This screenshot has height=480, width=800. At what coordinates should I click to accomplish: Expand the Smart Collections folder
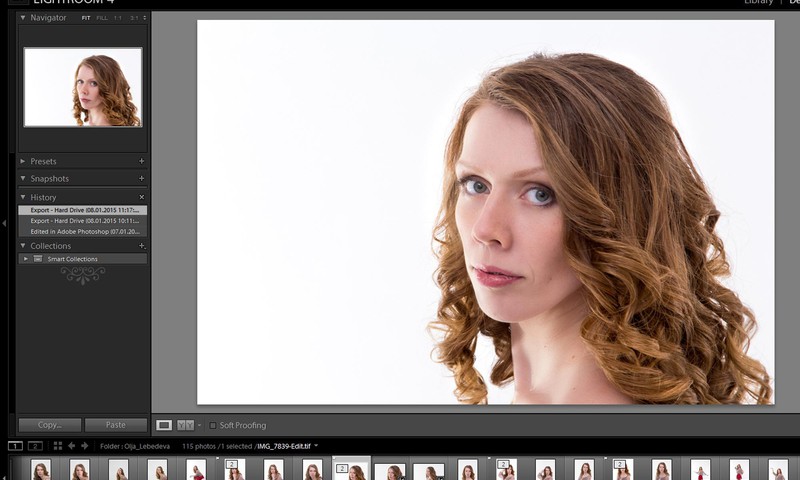point(26,259)
